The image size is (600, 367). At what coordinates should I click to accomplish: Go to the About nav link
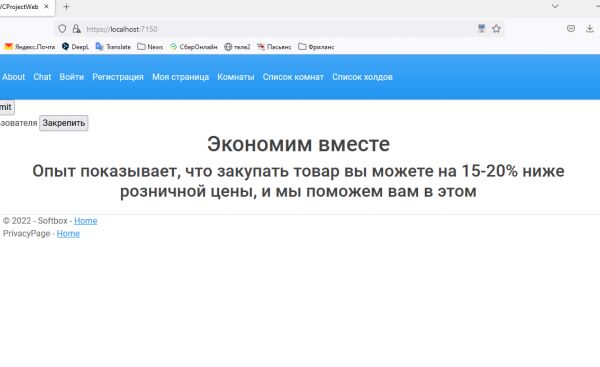[x=13, y=77]
